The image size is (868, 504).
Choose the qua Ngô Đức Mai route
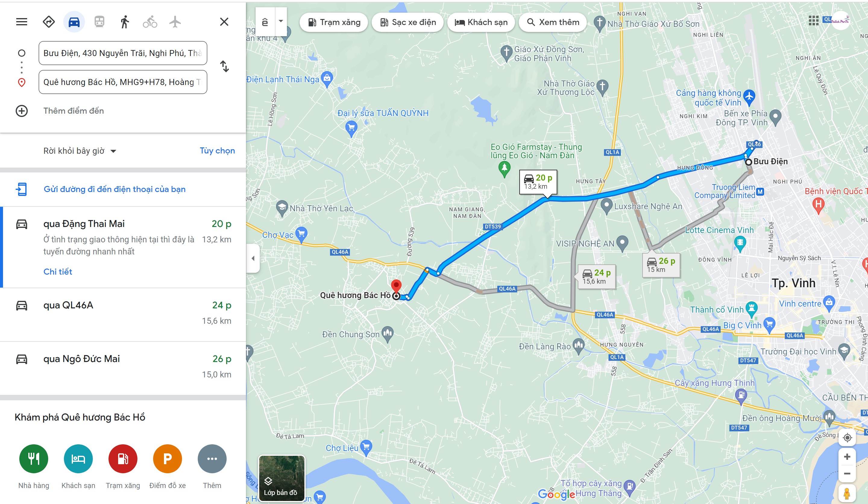coord(123,368)
